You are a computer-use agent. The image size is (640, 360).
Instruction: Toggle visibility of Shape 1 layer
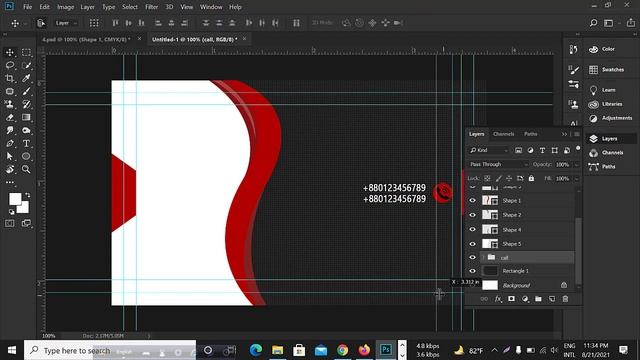[x=473, y=200]
